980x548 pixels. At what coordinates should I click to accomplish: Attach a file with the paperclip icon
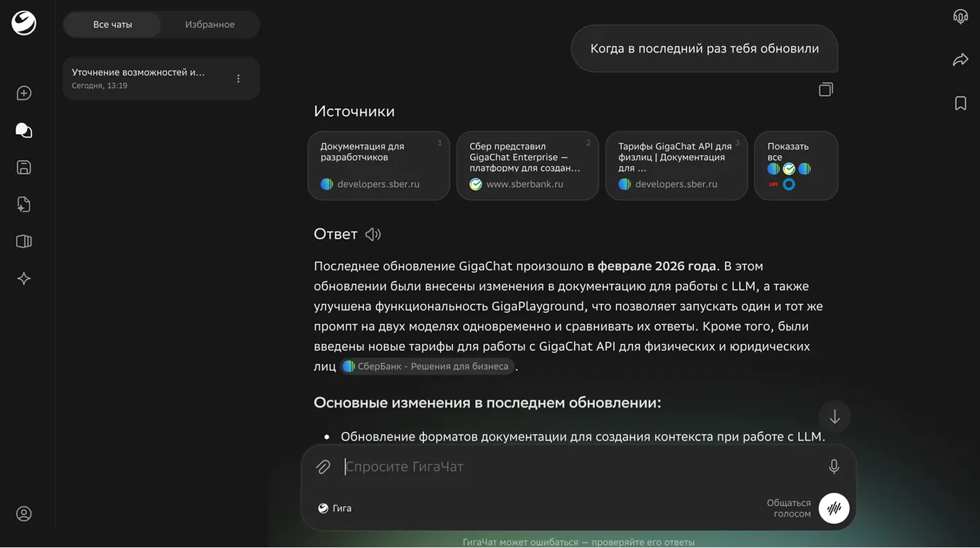pyautogui.click(x=323, y=466)
